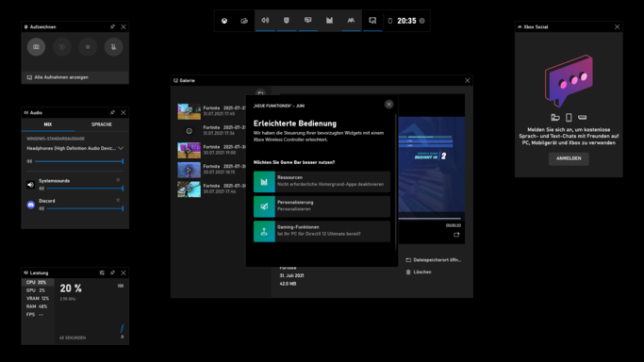Select the MIX tab in Audio
Viewport: 644px width, 362px height.
click(48, 124)
